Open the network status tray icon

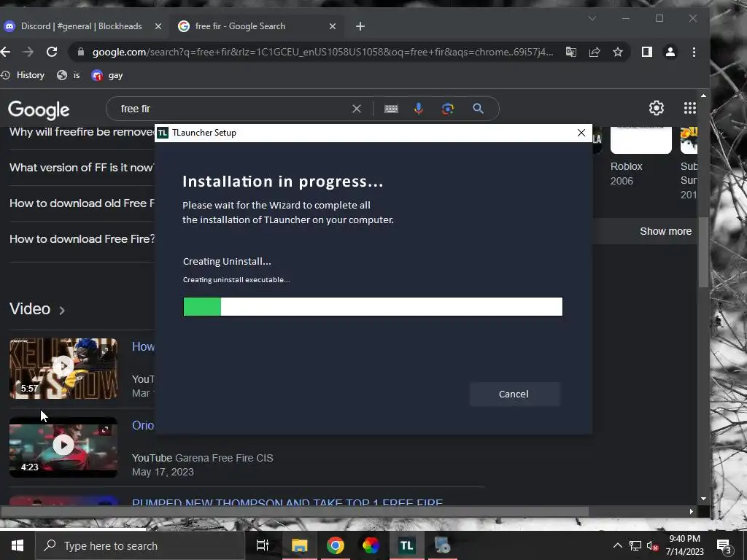click(x=635, y=545)
